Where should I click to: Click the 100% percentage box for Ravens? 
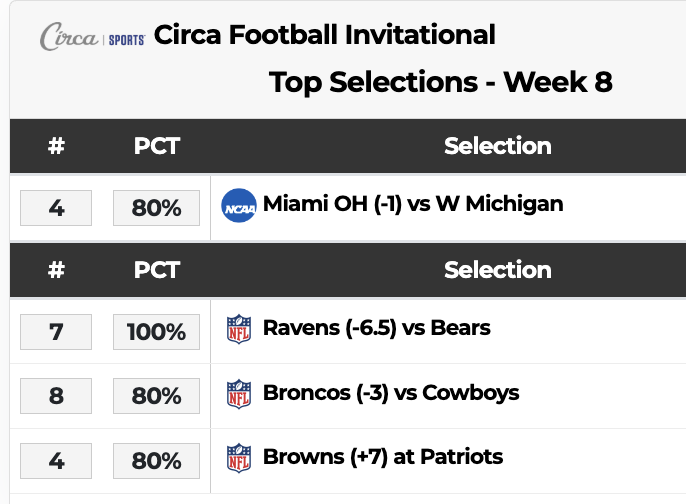tap(157, 331)
